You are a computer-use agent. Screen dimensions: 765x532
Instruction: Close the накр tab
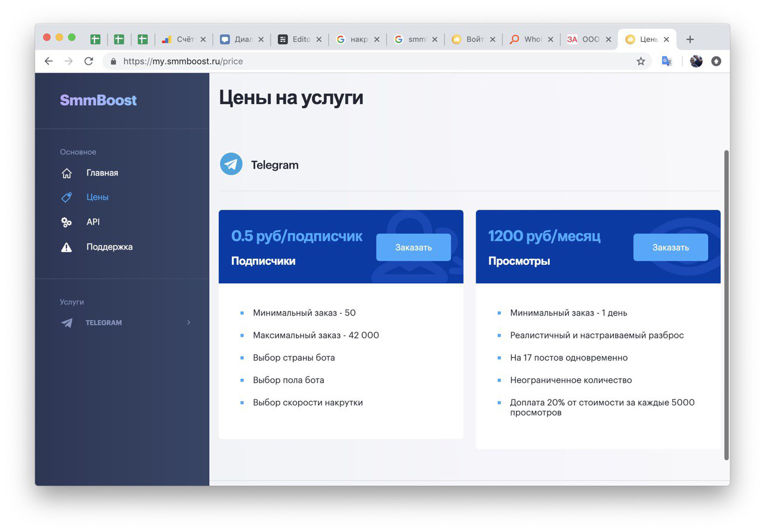pos(377,39)
